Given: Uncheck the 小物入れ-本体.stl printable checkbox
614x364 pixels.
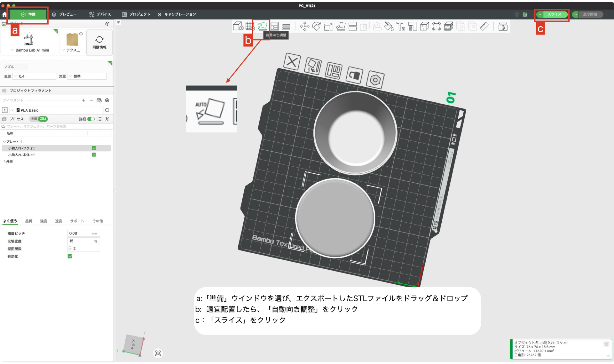Looking at the screenshot, I should (x=94, y=155).
